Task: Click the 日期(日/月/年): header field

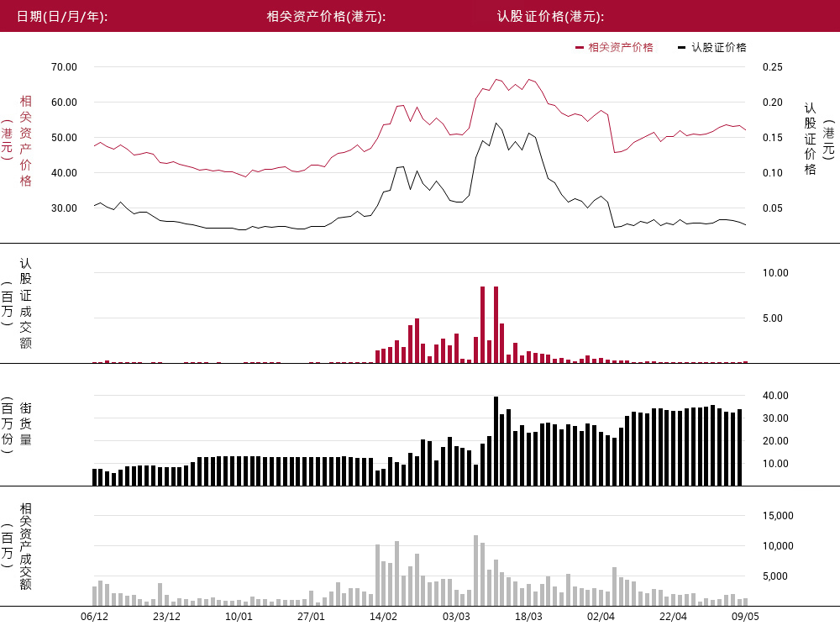Action: (62, 17)
